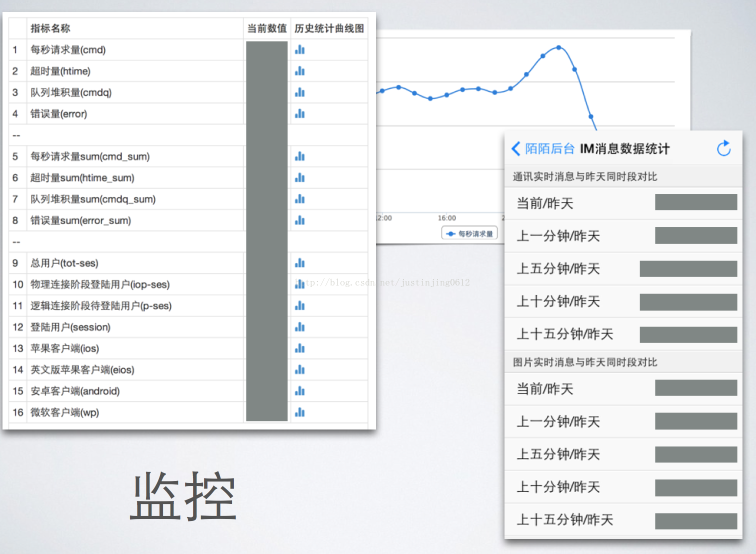Select the 上十五分钟/昨天 row under 图片实时消息

click(x=623, y=520)
